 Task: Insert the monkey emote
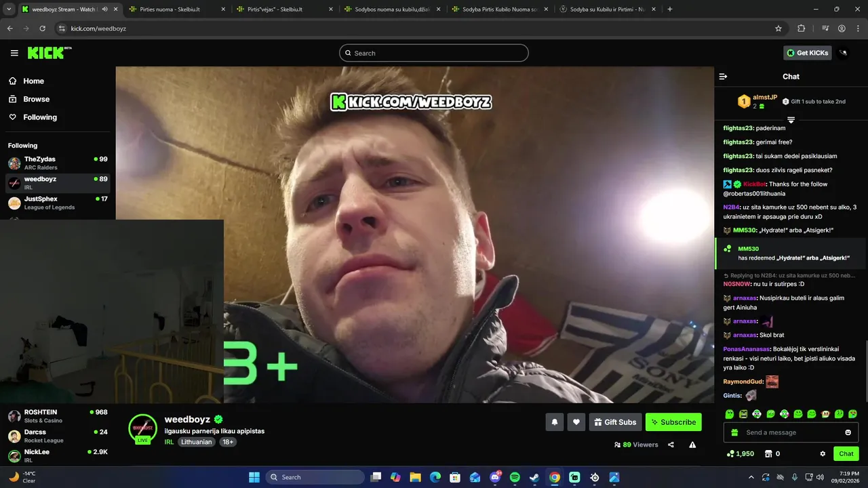825,414
